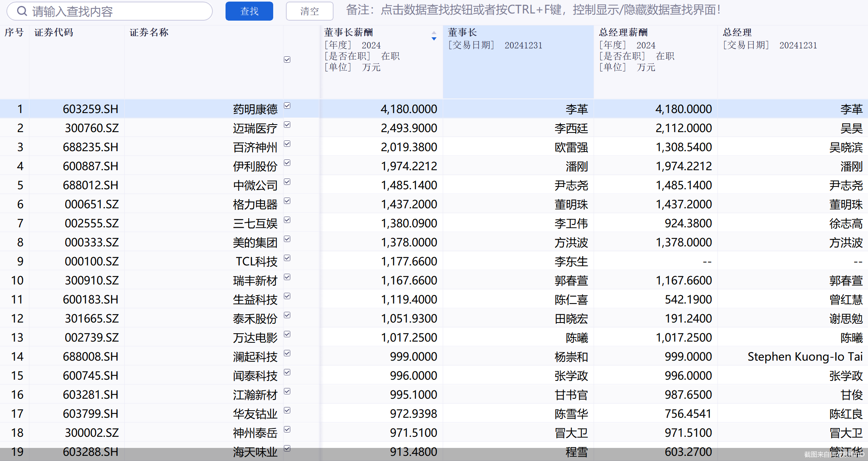This screenshot has height=461, width=868.
Task: Toggle the checkbox next to 海天味业
Action: point(287,448)
